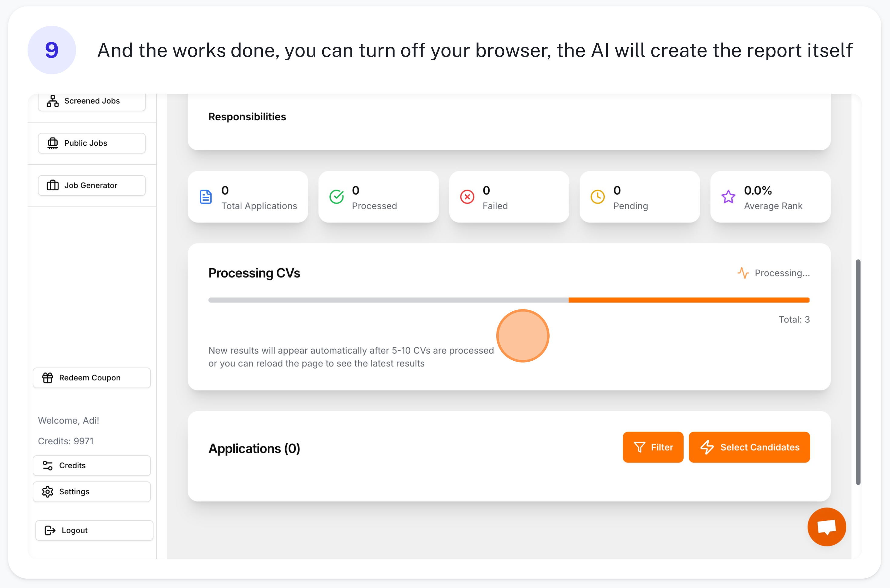Click the red Failed cross icon

pos(467,197)
